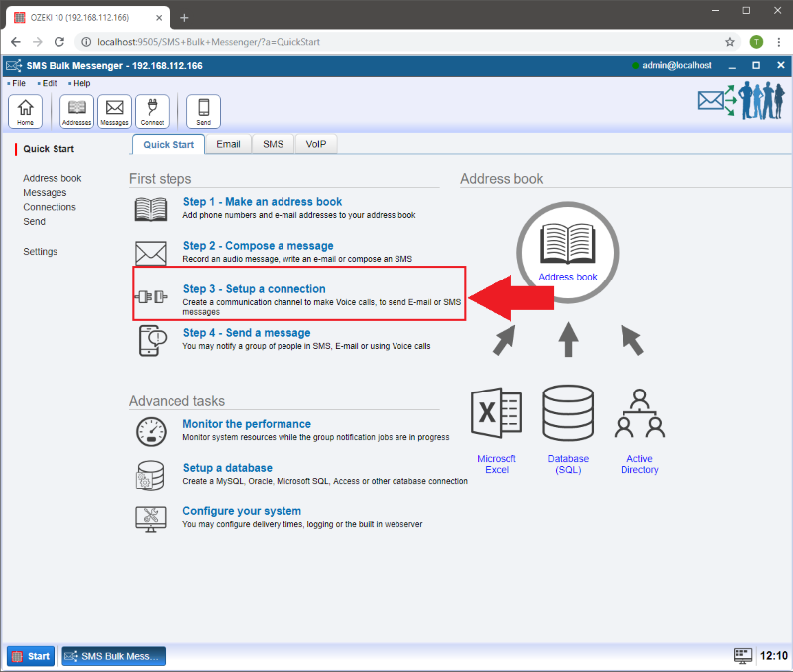Select Connections in the left sidebar
793x672 pixels.
[50, 207]
